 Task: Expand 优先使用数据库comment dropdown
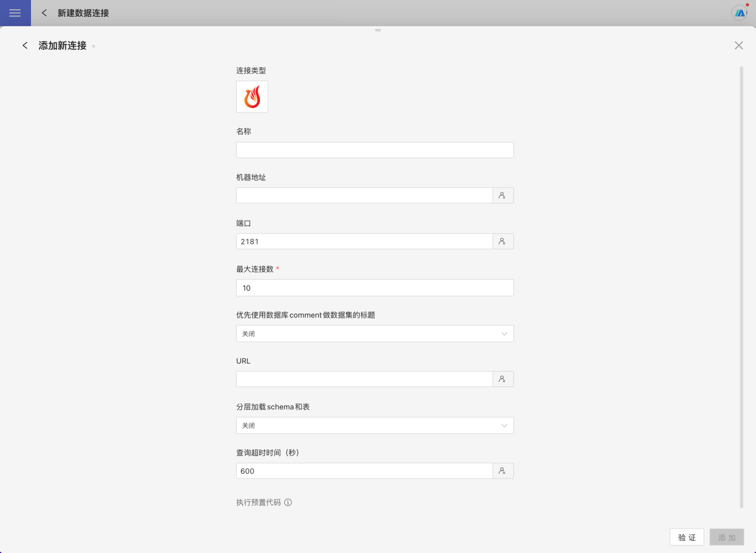click(374, 334)
